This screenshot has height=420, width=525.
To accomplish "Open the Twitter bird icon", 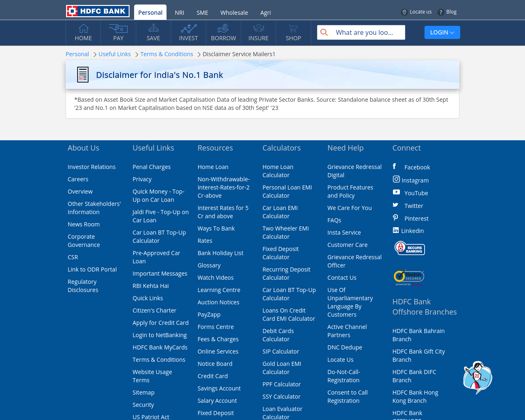I will 395,205.
